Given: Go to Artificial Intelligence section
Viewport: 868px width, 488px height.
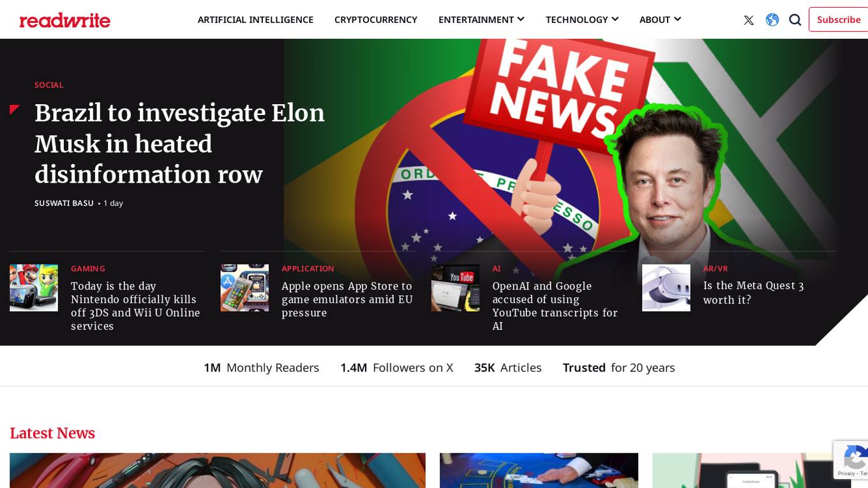Looking at the screenshot, I should pyautogui.click(x=255, y=20).
